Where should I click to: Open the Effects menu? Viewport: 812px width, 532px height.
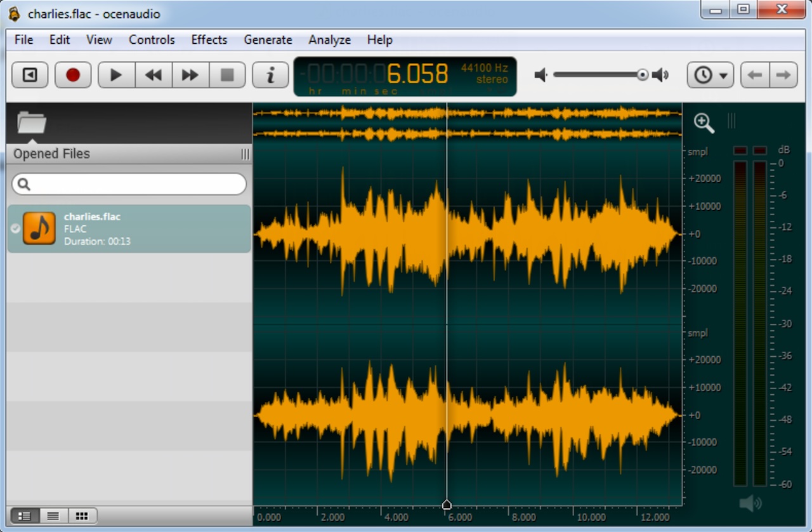209,39
